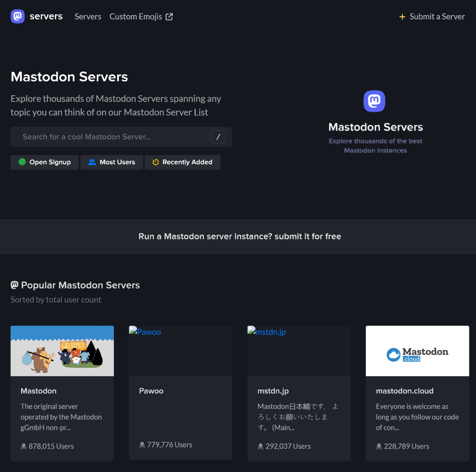This screenshot has height=472, width=476.
Task: Open Custom Emojis nav link
Action: (x=136, y=16)
